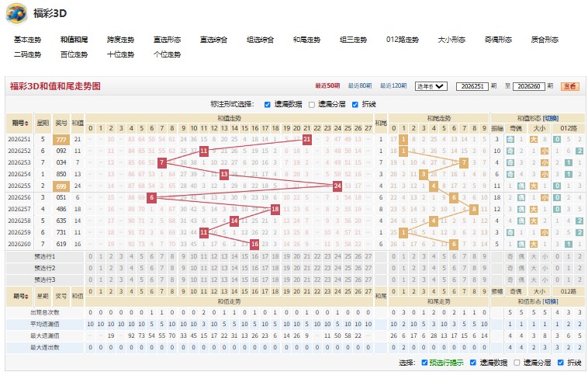The height and width of the screenshot is (372, 588).
Task: Show 最近80期 results
Action: coord(360,86)
